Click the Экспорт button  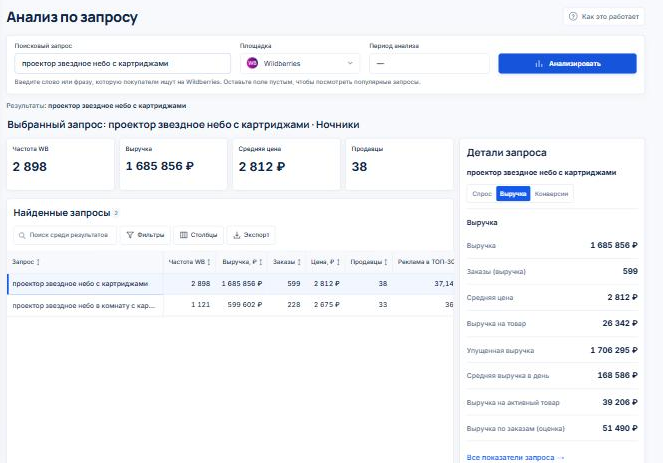click(251, 235)
